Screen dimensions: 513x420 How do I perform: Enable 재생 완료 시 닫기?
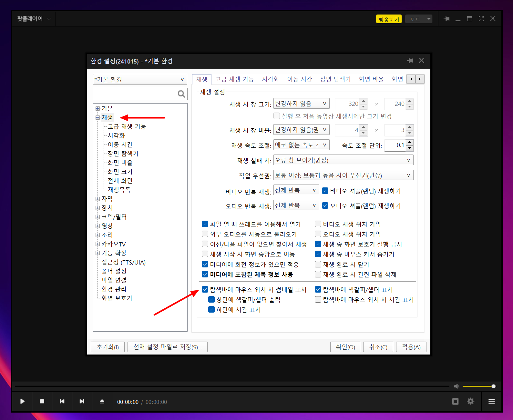[x=318, y=264]
